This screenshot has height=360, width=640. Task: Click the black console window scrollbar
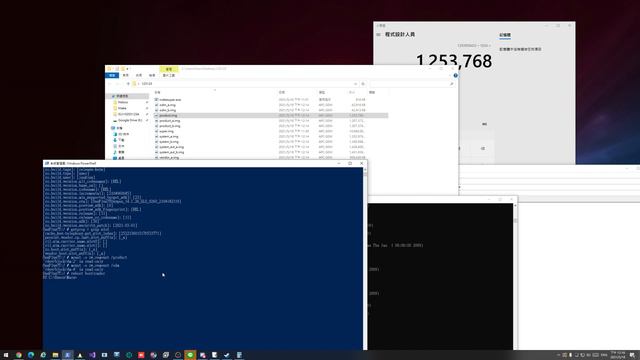coord(515,276)
